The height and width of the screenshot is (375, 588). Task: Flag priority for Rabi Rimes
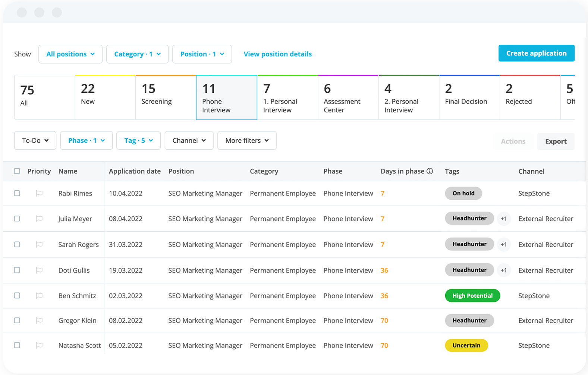point(39,193)
